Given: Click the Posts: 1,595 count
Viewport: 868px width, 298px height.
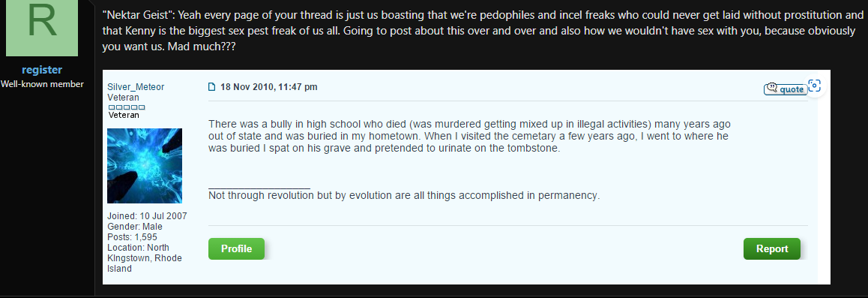Looking at the screenshot, I should 133,237.
